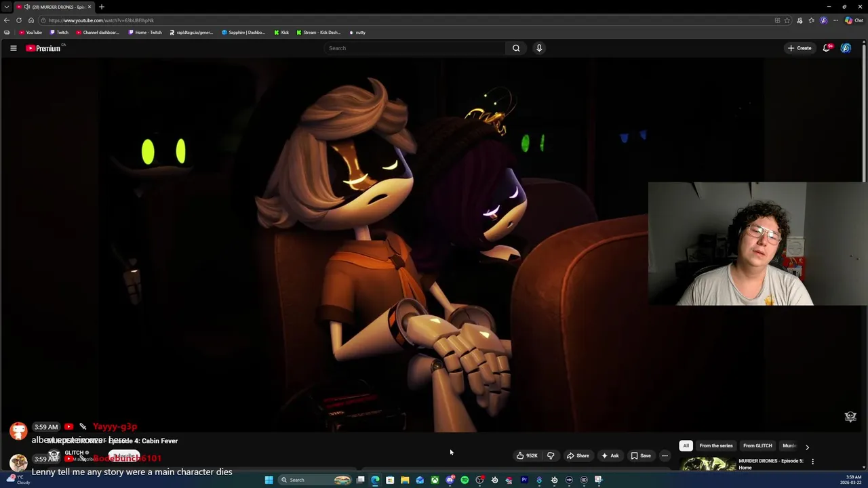Open the nutty bookmark
Image resolution: width=868 pixels, height=488 pixels.
coord(357,33)
